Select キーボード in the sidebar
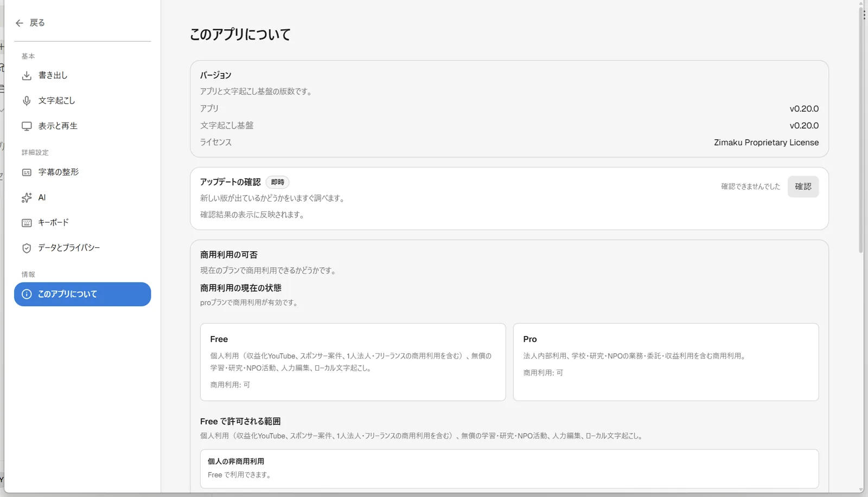The height and width of the screenshot is (497, 868). click(x=82, y=223)
